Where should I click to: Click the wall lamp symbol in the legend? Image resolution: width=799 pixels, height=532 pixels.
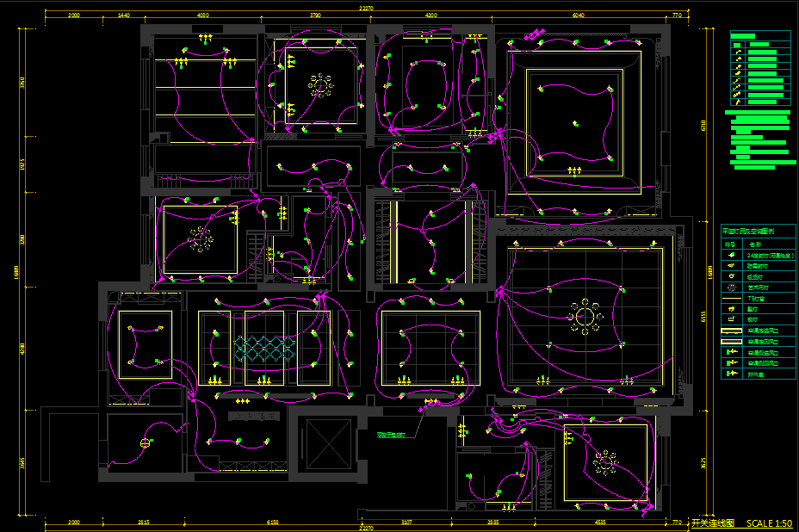tap(732, 309)
